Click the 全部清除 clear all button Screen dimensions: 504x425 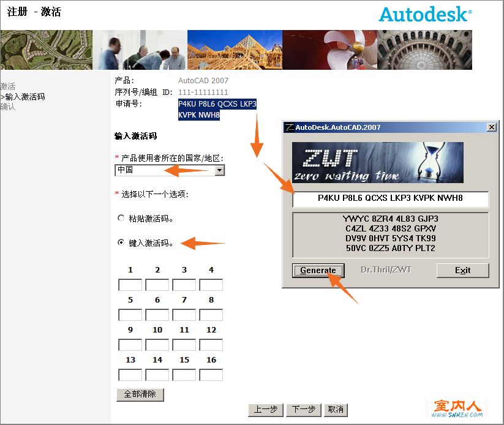click(x=140, y=394)
